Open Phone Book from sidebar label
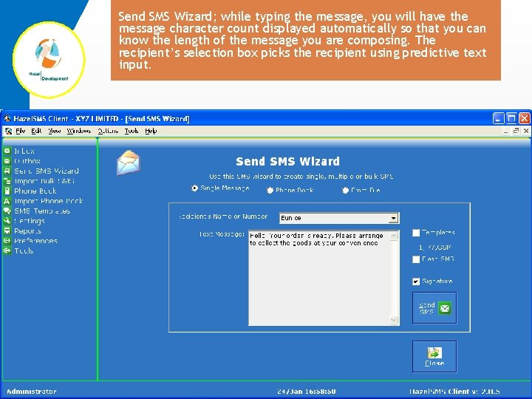532x399 pixels. [x=35, y=191]
